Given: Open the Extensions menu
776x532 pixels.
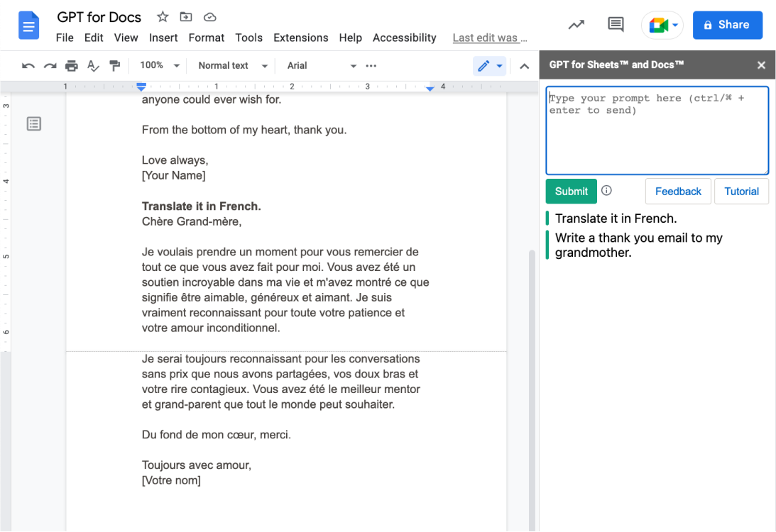Looking at the screenshot, I should point(300,38).
